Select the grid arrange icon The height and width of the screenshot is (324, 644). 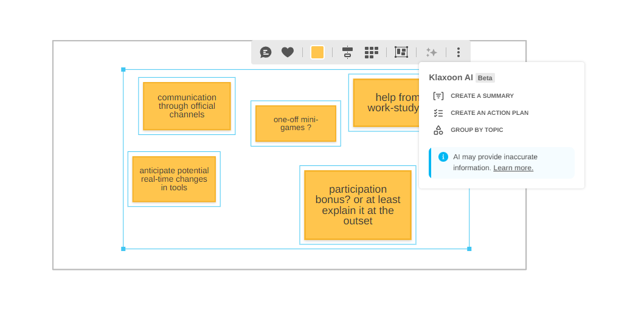point(371,52)
